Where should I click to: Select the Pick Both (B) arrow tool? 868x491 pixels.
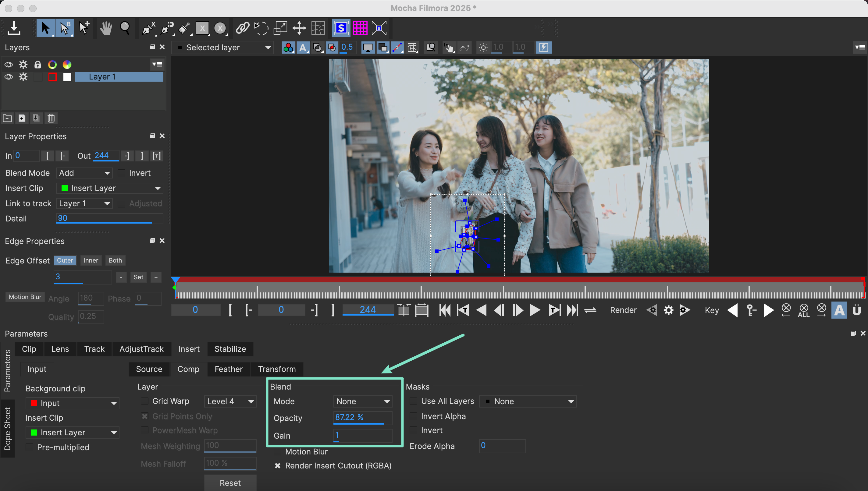[64, 28]
